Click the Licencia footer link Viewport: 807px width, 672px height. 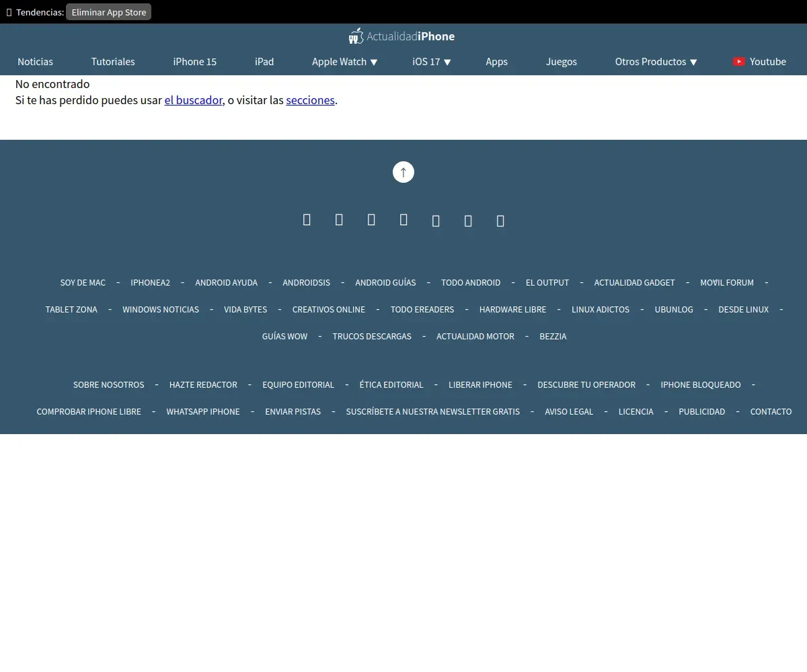pyautogui.click(x=636, y=411)
